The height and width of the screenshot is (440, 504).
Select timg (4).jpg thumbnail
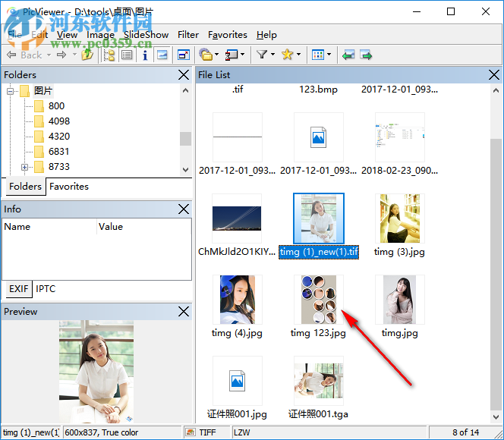[238, 300]
